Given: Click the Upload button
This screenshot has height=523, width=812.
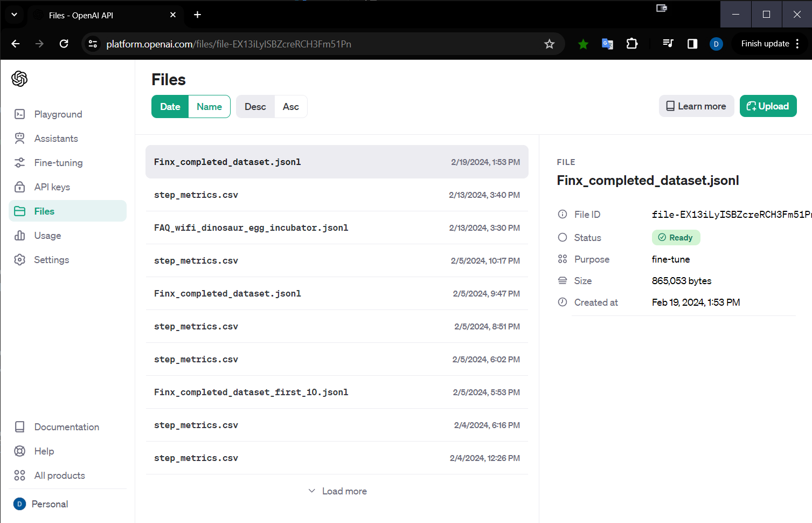Looking at the screenshot, I should (768, 106).
